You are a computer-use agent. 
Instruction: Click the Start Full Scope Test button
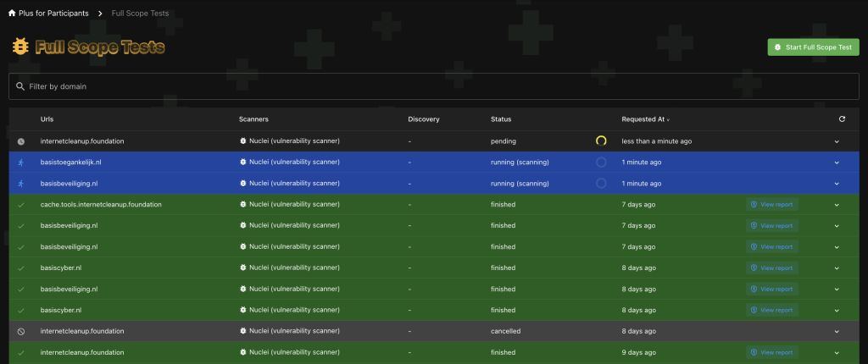[813, 47]
